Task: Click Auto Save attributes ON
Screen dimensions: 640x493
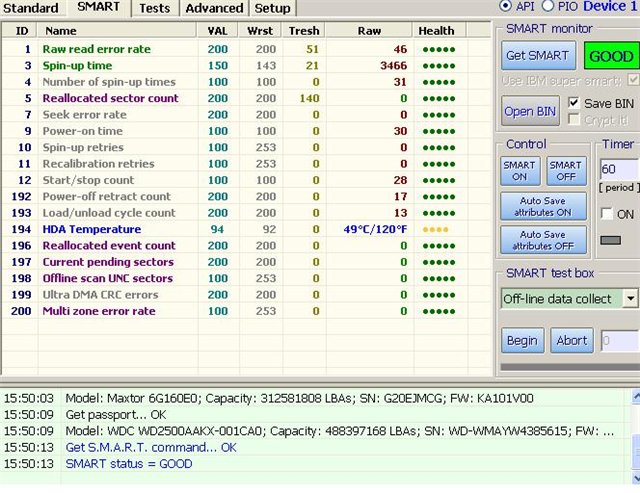Action: point(543,206)
